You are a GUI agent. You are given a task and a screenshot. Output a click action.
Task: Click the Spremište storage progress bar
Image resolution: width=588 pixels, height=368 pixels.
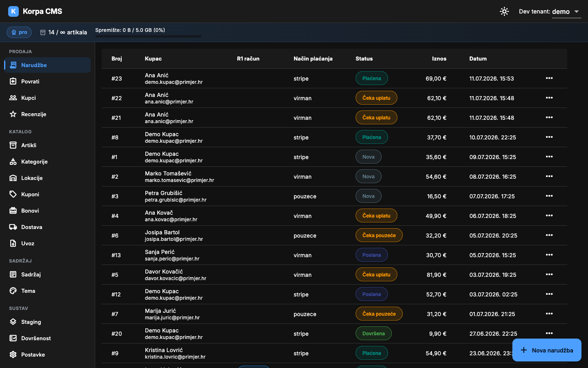tap(148, 36)
